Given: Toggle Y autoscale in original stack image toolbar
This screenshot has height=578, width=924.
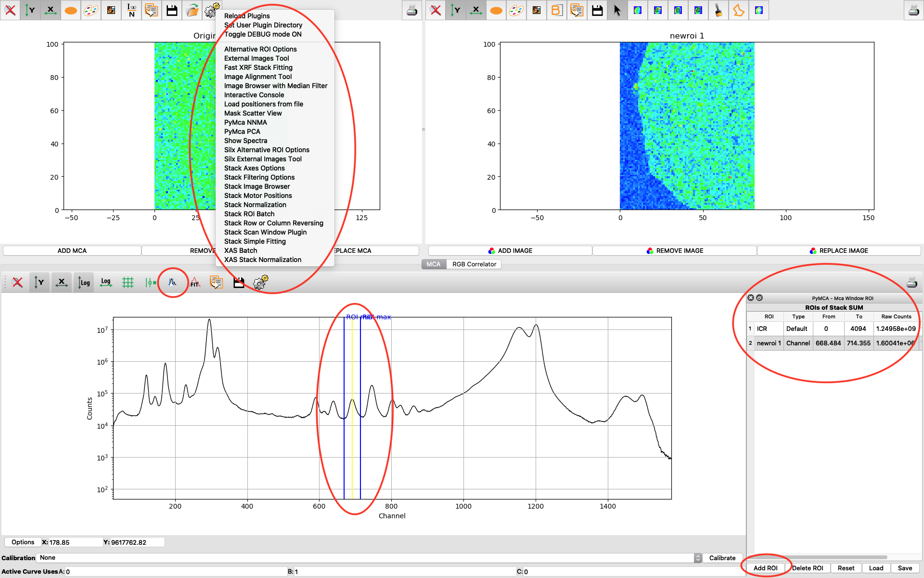Looking at the screenshot, I should (30, 10).
